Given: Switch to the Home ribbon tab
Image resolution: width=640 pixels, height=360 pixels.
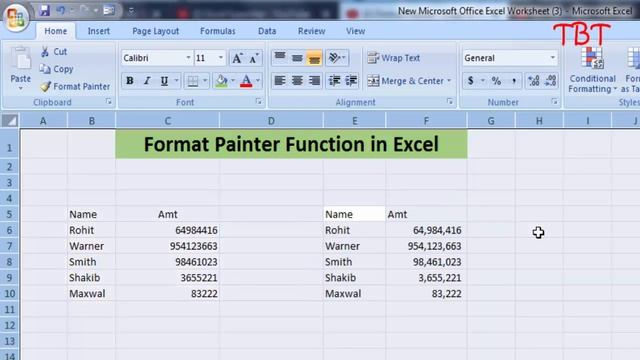Looking at the screenshot, I should tap(56, 31).
